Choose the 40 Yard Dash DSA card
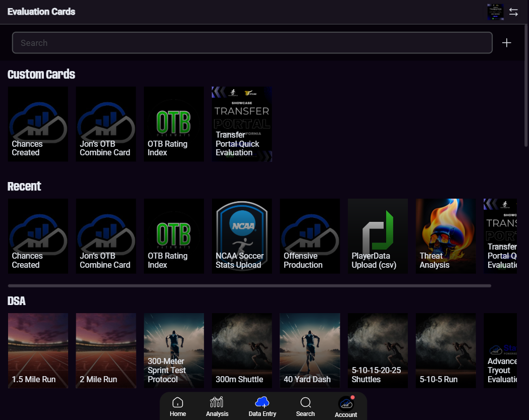The height and width of the screenshot is (420, 529). 310,350
